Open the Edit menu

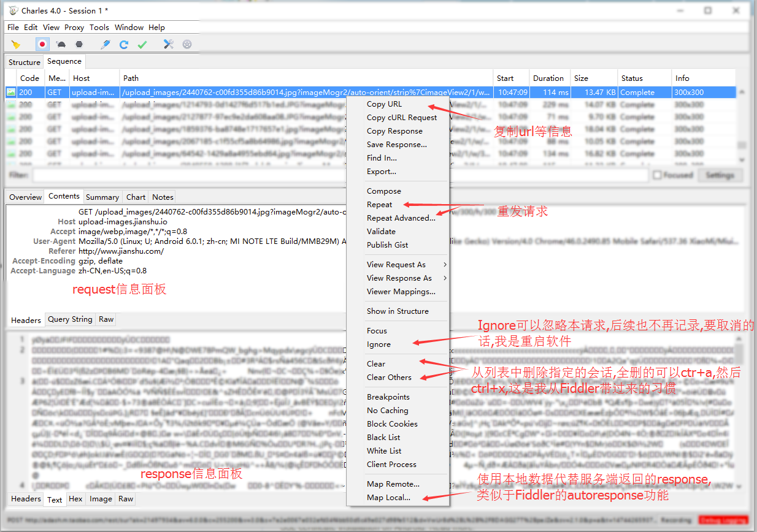coord(31,27)
